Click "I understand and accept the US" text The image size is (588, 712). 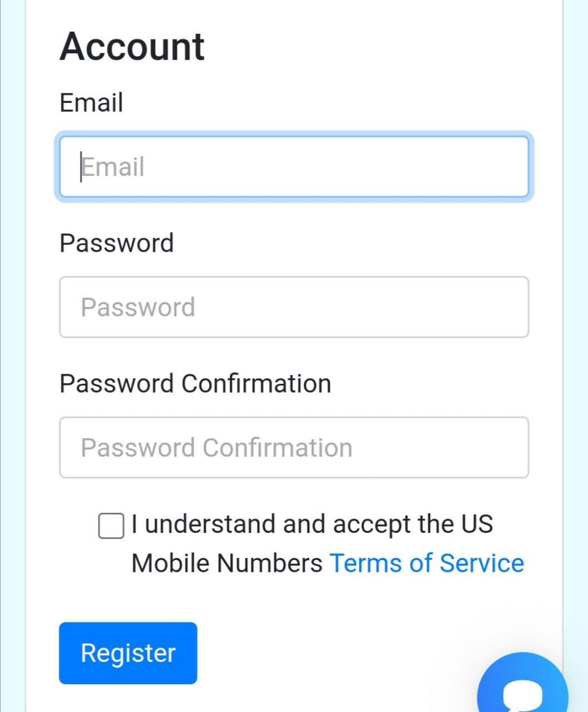pos(312,524)
